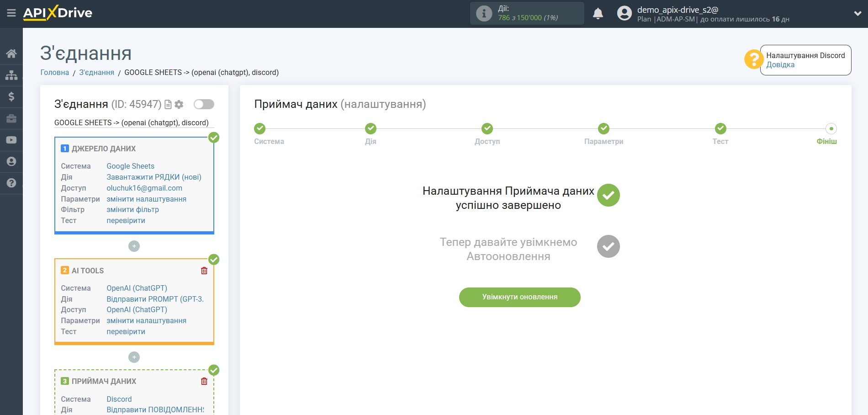The width and height of the screenshot is (868, 415).
Task: Click the ApiX-Drive logo
Action: tap(58, 13)
